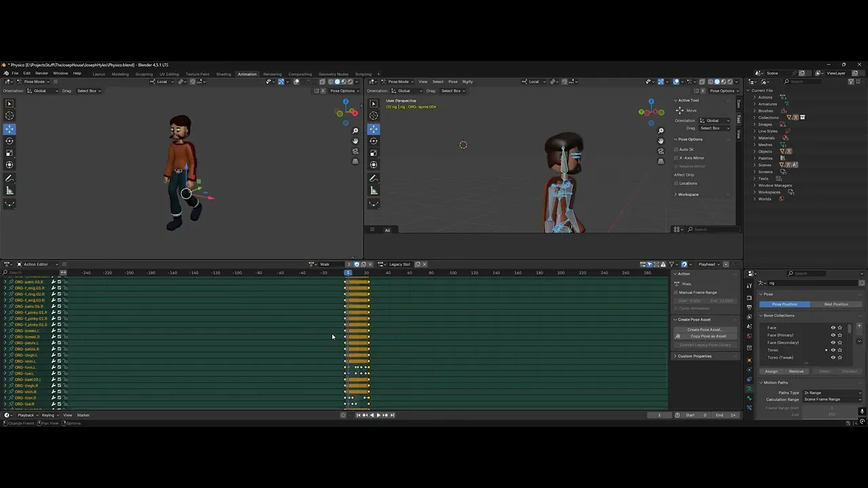Toggle camera view in right viewport
868x488 pixels.
[661, 151]
